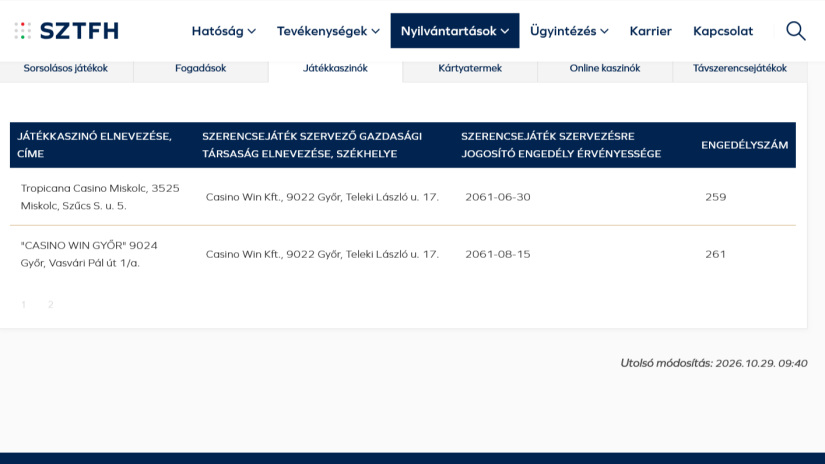
Task: Click the Játékkaszinó elnevezése, címe header
Action: pyautogui.click(x=94, y=145)
